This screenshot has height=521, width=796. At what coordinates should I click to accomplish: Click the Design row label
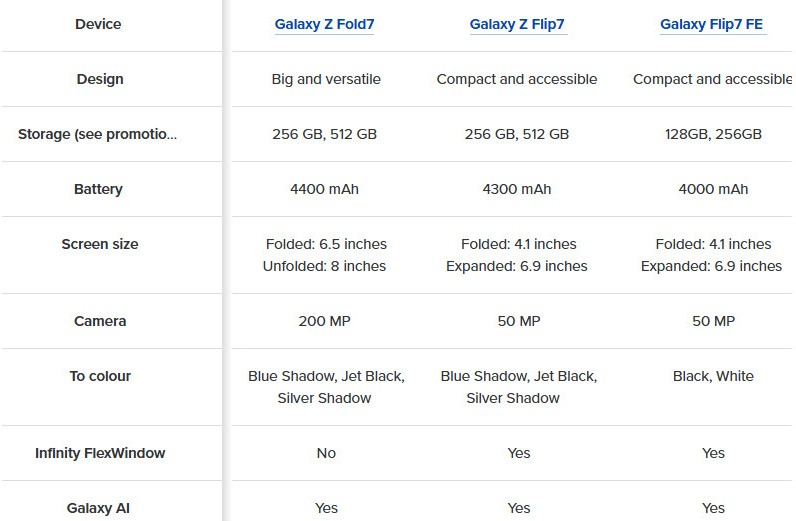click(x=99, y=79)
